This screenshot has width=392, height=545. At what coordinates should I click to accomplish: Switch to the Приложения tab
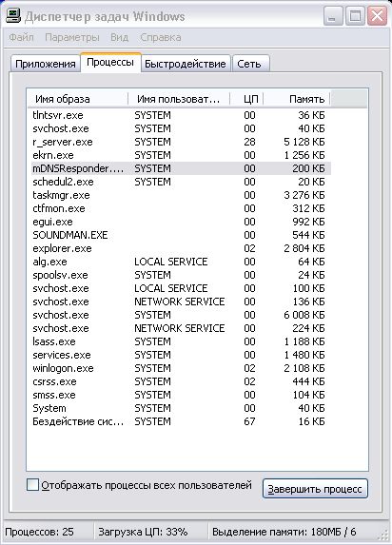46,64
